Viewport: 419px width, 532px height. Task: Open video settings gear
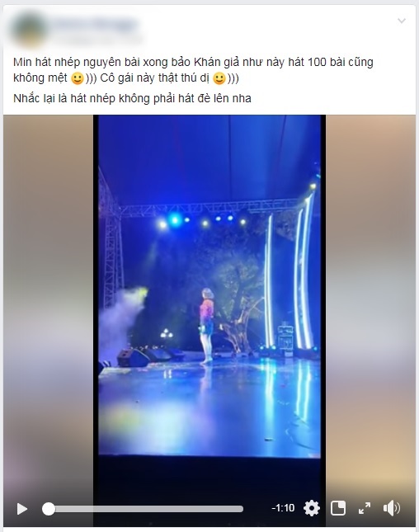[312, 508]
